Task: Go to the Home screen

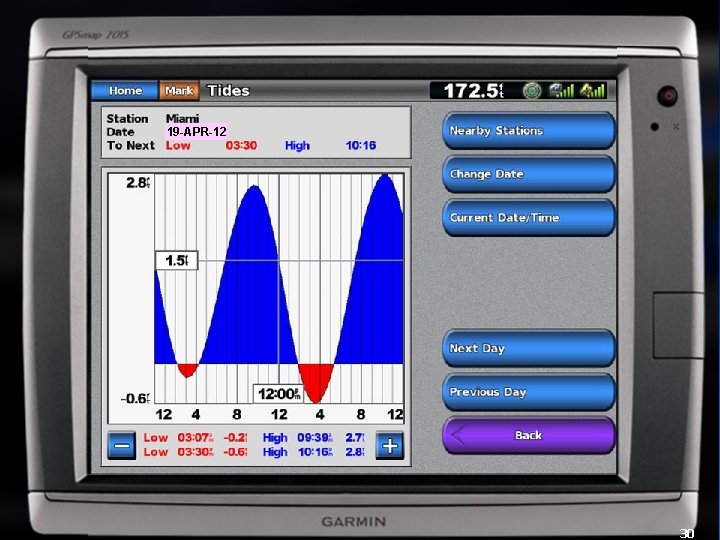Action: tap(125, 90)
